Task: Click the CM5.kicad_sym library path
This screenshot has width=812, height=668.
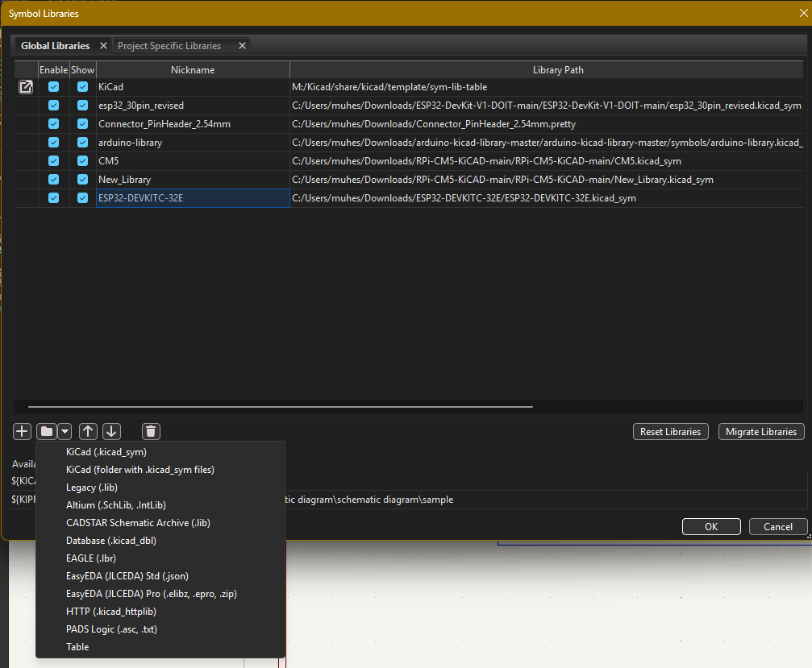Action: pos(547,161)
